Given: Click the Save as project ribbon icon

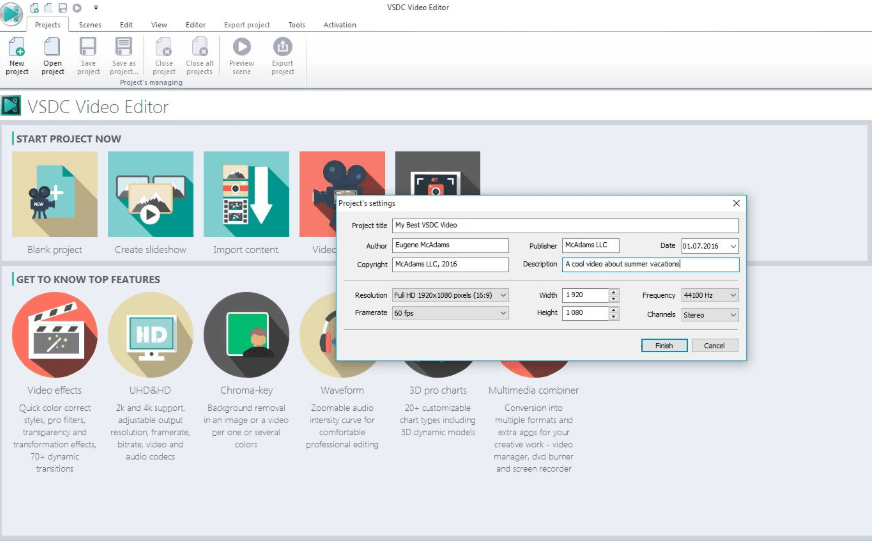Looking at the screenshot, I should (x=123, y=47).
